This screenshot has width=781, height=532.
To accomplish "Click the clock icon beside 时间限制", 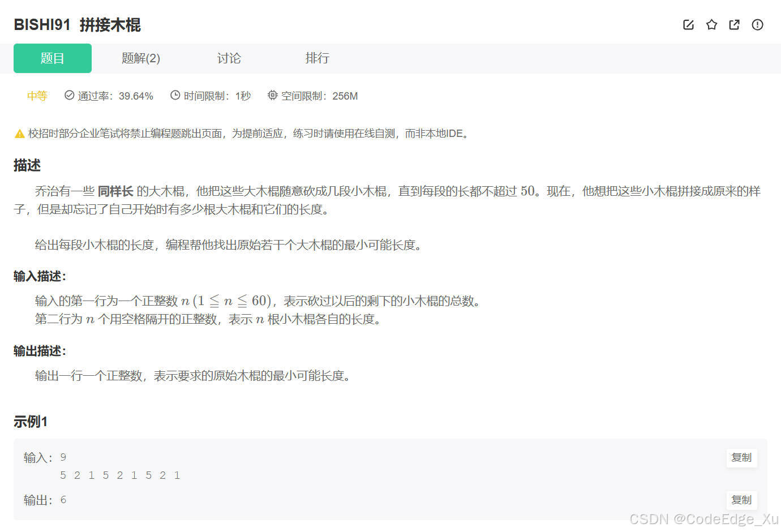I will (x=175, y=95).
